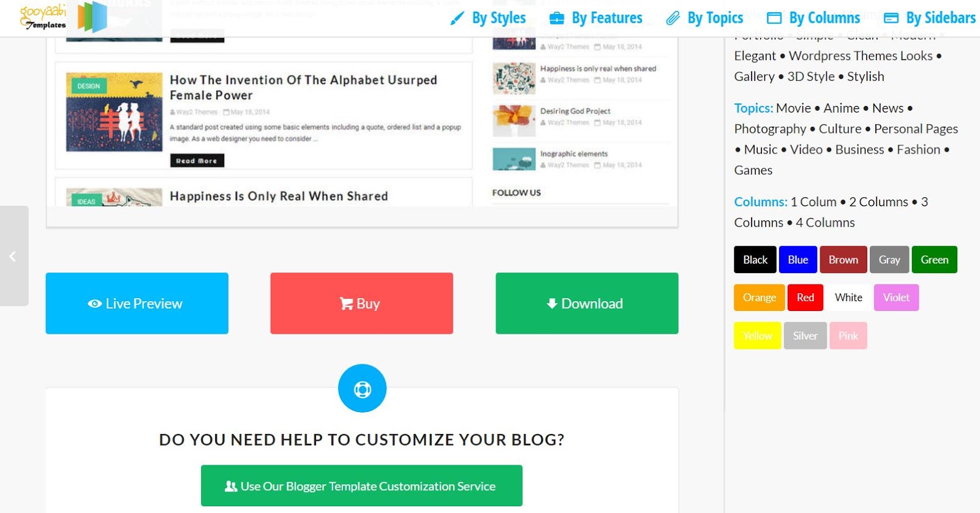Open the Gallery style link
Image resolution: width=980 pixels, height=513 pixels.
pyautogui.click(x=755, y=77)
